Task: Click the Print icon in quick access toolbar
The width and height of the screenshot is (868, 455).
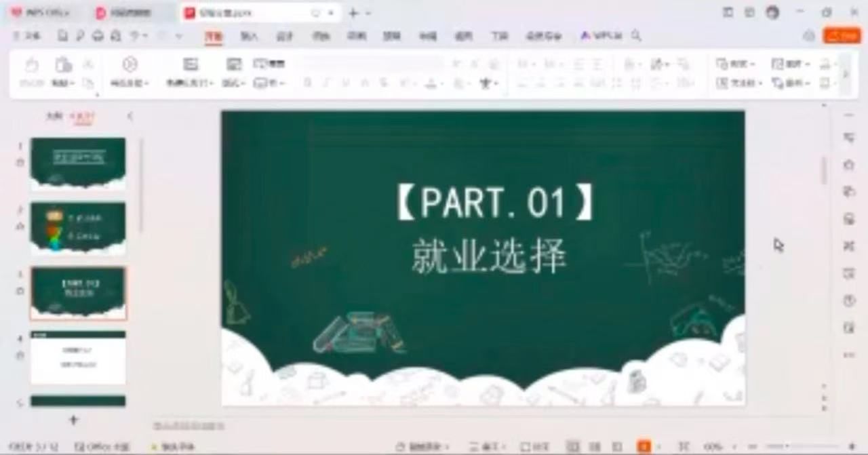Action: (x=98, y=36)
